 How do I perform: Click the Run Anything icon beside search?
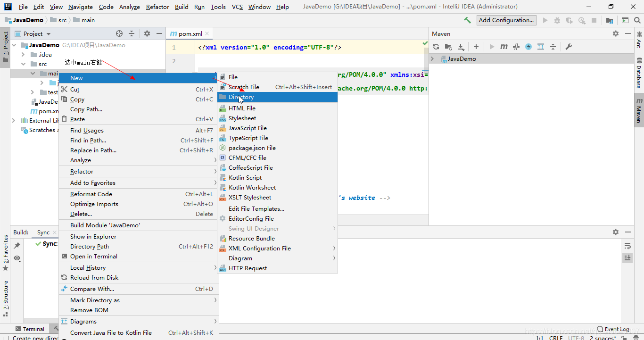coord(625,20)
